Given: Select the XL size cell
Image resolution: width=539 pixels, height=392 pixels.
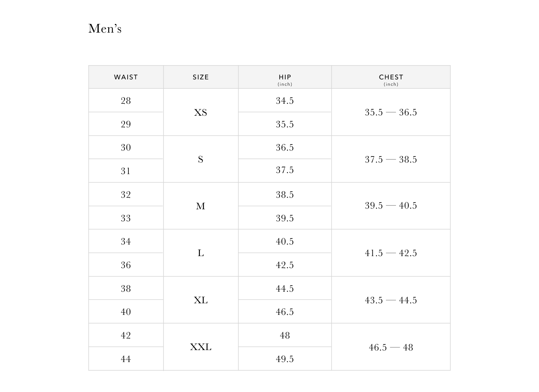Looking at the screenshot, I should [x=201, y=300].
